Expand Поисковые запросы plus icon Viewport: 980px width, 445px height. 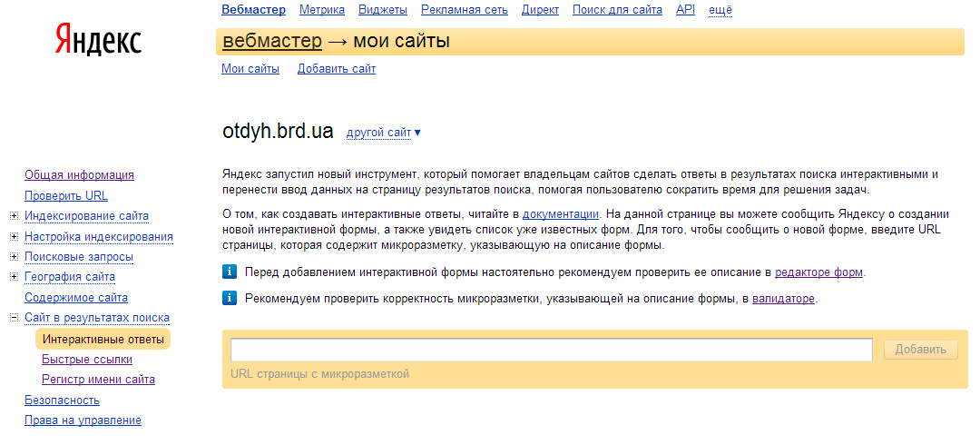point(14,257)
